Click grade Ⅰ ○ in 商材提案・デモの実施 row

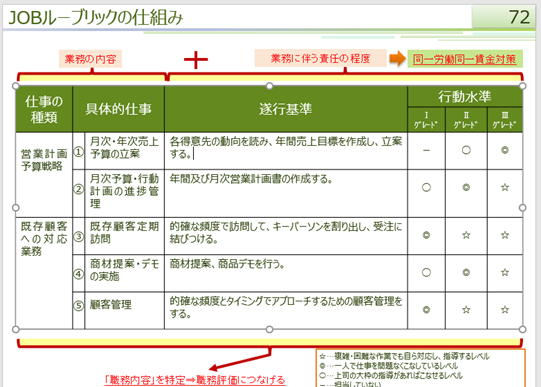pos(426,272)
